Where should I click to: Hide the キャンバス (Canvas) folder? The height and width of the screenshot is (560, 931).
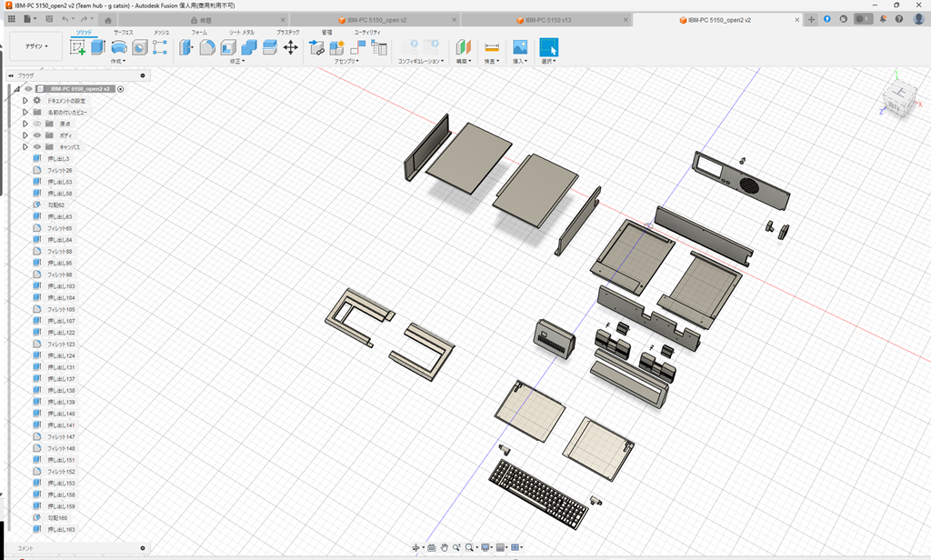(36, 146)
